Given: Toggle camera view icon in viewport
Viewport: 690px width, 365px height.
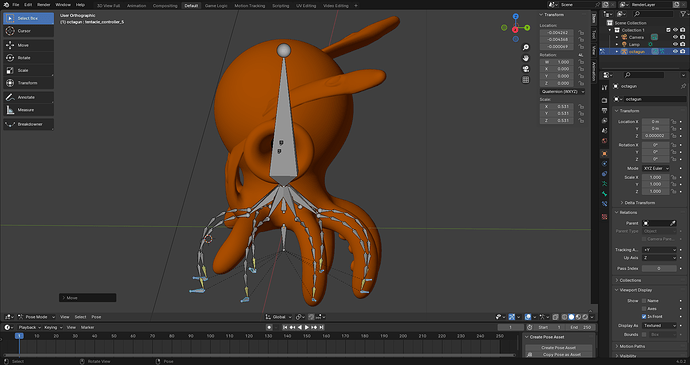Looking at the screenshot, I should pyautogui.click(x=525, y=69).
